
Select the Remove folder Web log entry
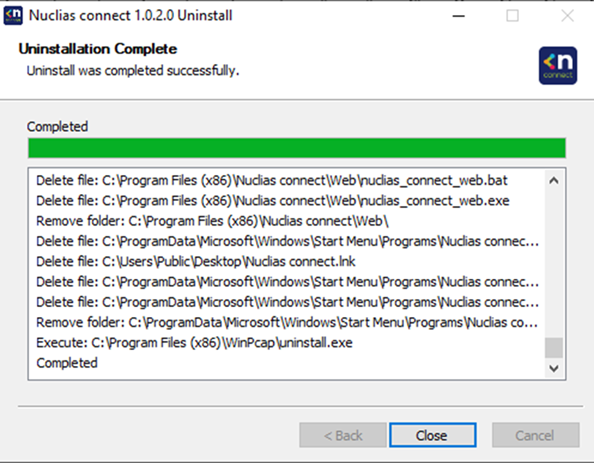point(212,221)
